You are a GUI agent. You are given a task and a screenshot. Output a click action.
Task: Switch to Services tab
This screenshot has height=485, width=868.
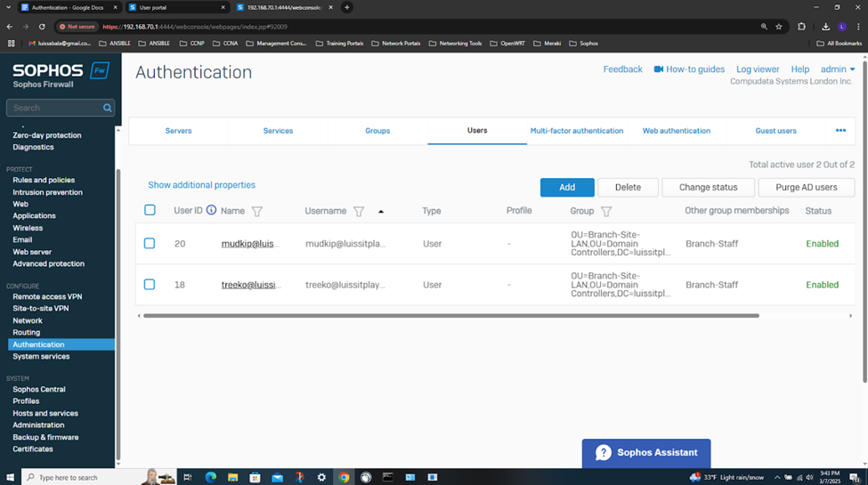point(278,131)
